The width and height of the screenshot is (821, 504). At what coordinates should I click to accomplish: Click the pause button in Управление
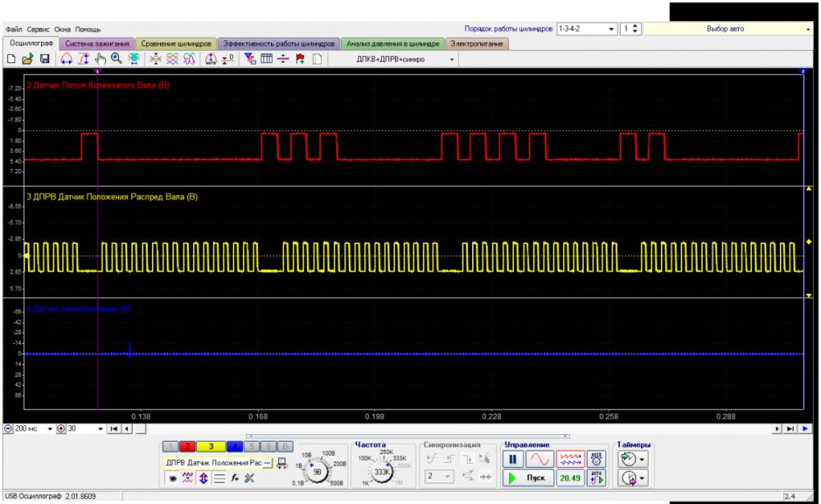515,460
